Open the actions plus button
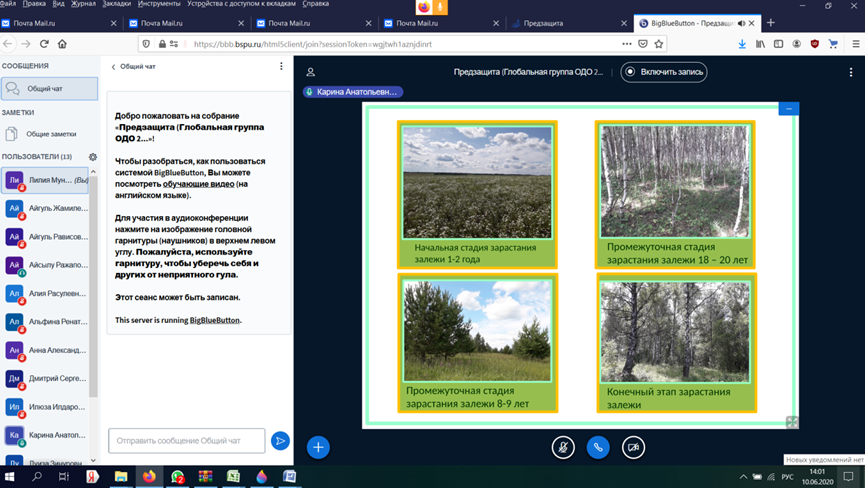The width and height of the screenshot is (865, 488). (318, 447)
